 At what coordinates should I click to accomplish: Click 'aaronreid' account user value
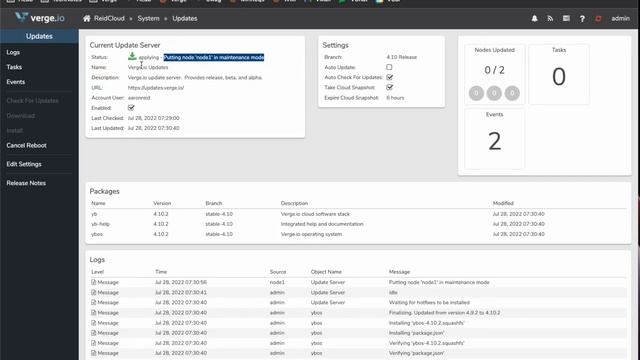(139, 98)
